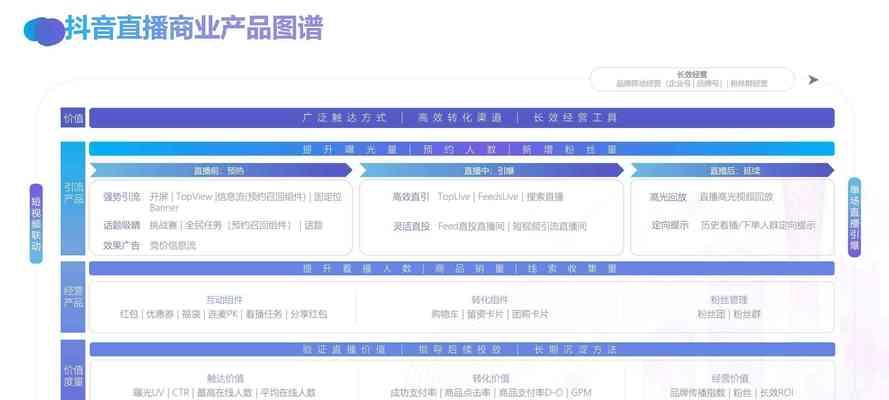This screenshot has width=889, height=400.
Task: Click the 粉丝团 text
Action: [x=712, y=314]
